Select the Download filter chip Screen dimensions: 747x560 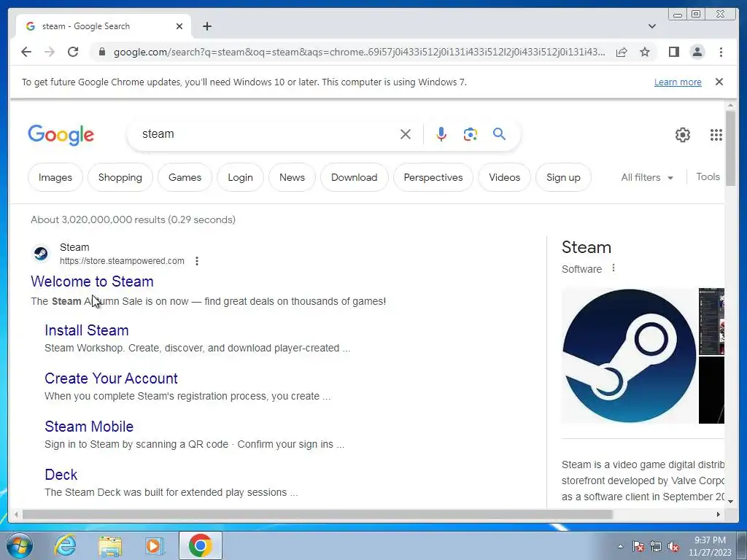pos(354,177)
